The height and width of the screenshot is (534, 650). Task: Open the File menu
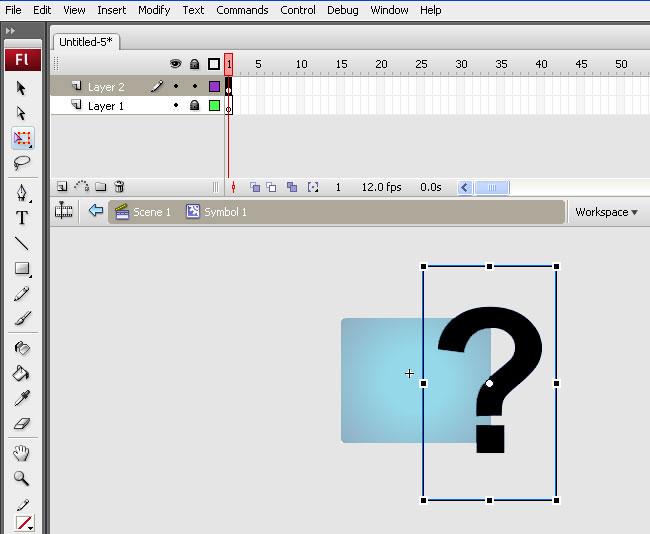[x=13, y=10]
